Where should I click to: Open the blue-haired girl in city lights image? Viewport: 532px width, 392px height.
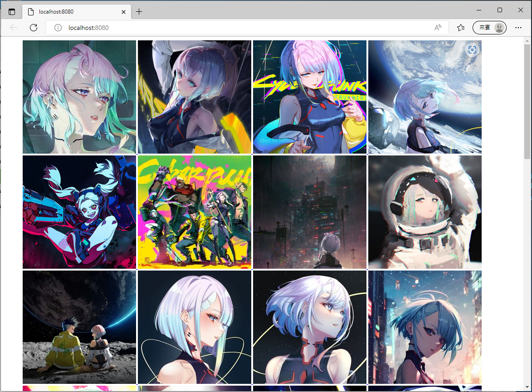pos(425,327)
